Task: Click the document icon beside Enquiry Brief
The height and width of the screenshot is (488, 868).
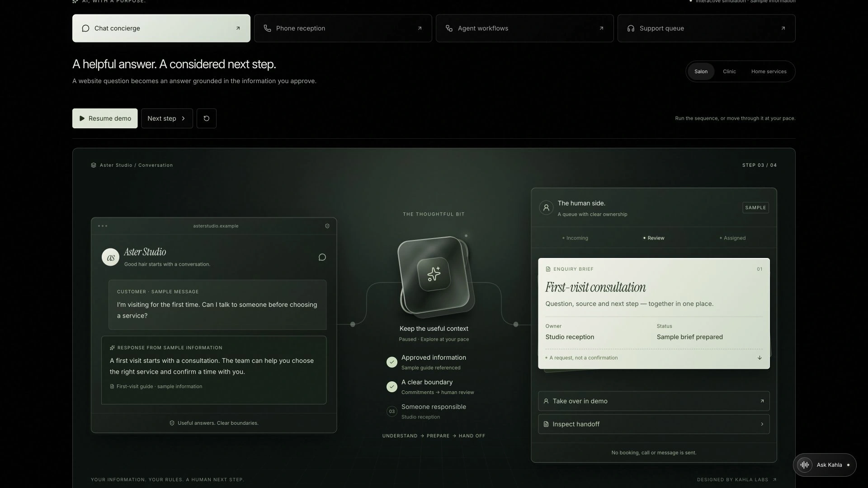Action: [x=548, y=269]
